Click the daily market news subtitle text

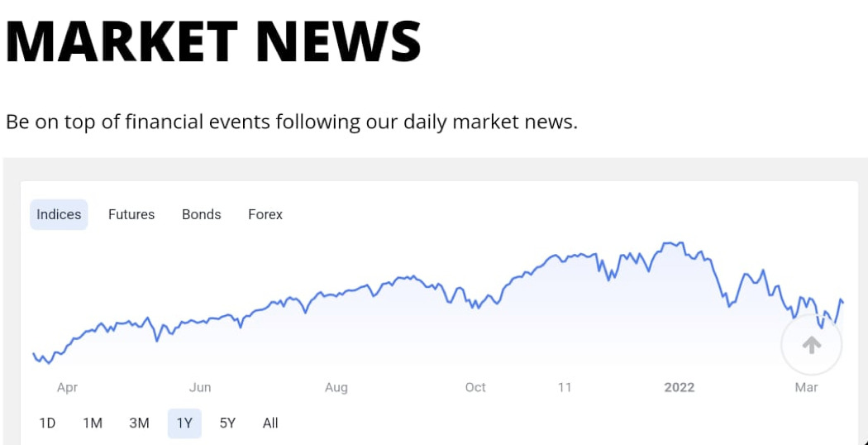[292, 122]
